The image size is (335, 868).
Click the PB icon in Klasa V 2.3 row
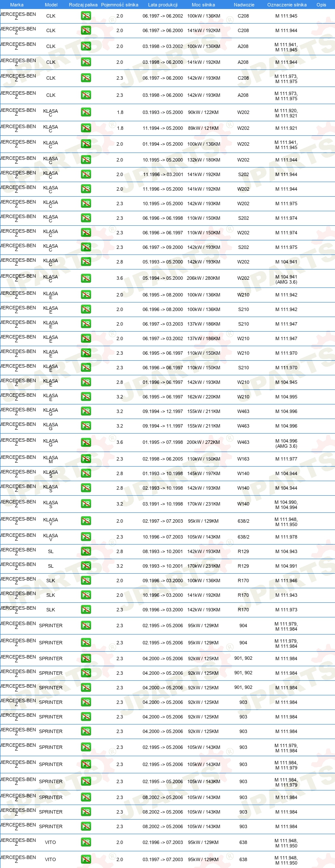click(86, 537)
